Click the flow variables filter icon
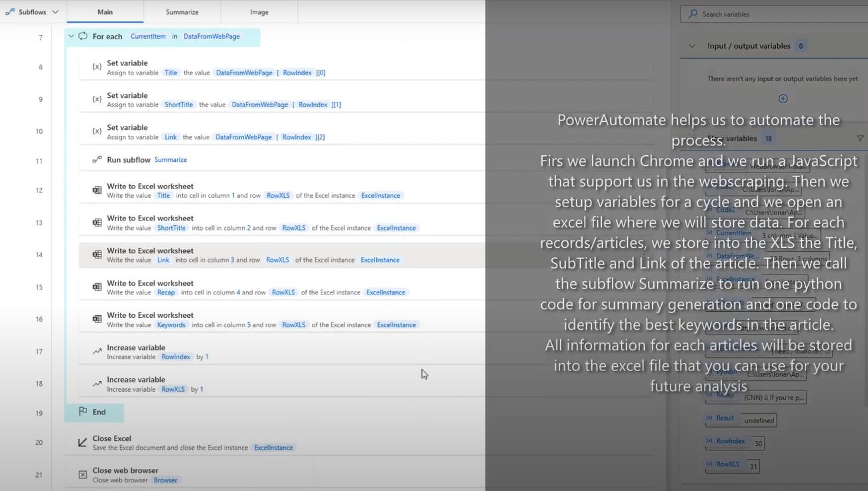 click(x=860, y=139)
